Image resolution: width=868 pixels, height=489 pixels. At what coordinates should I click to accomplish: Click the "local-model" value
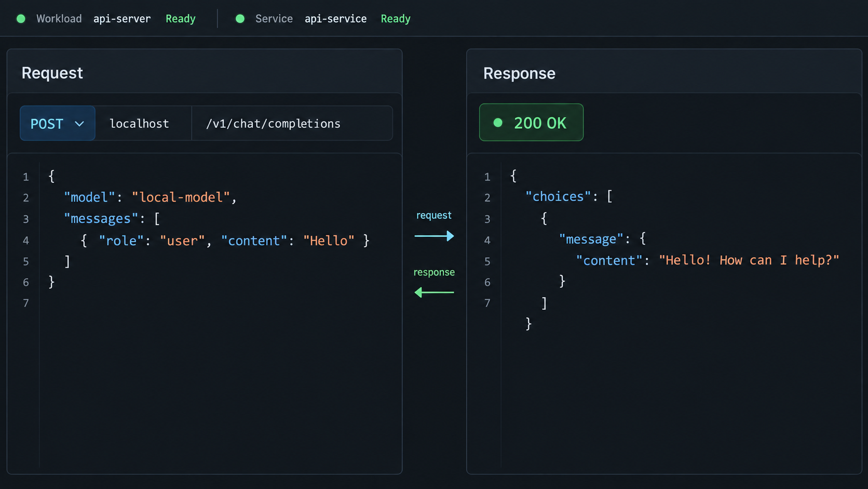click(181, 197)
